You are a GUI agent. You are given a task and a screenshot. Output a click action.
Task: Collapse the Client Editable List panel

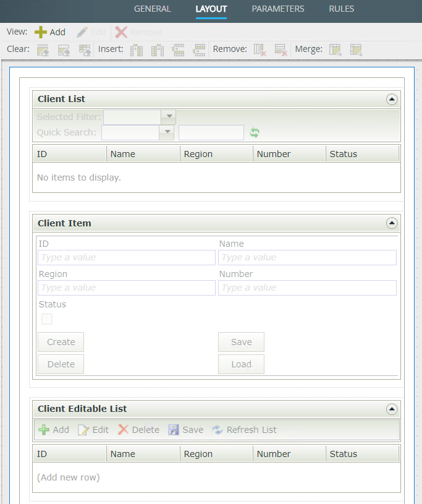391,409
